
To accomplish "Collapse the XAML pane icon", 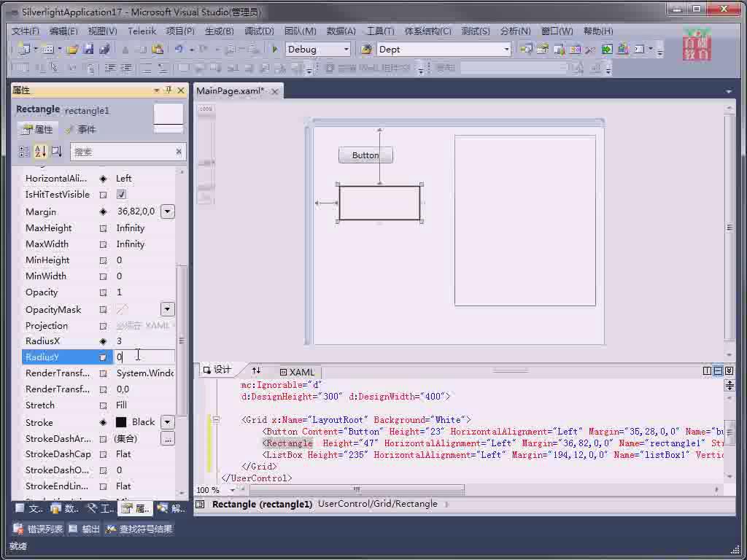I will (729, 370).
